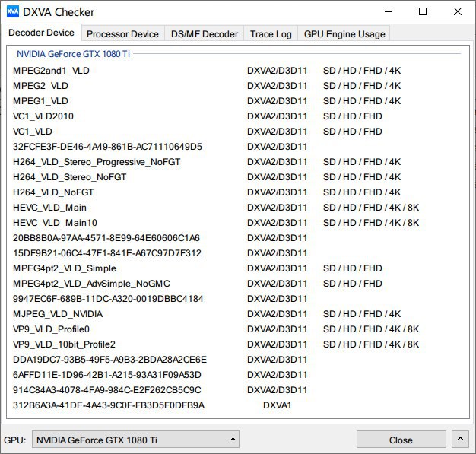Select the Decoder Device tab
This screenshot has height=454, width=476.
point(42,33)
